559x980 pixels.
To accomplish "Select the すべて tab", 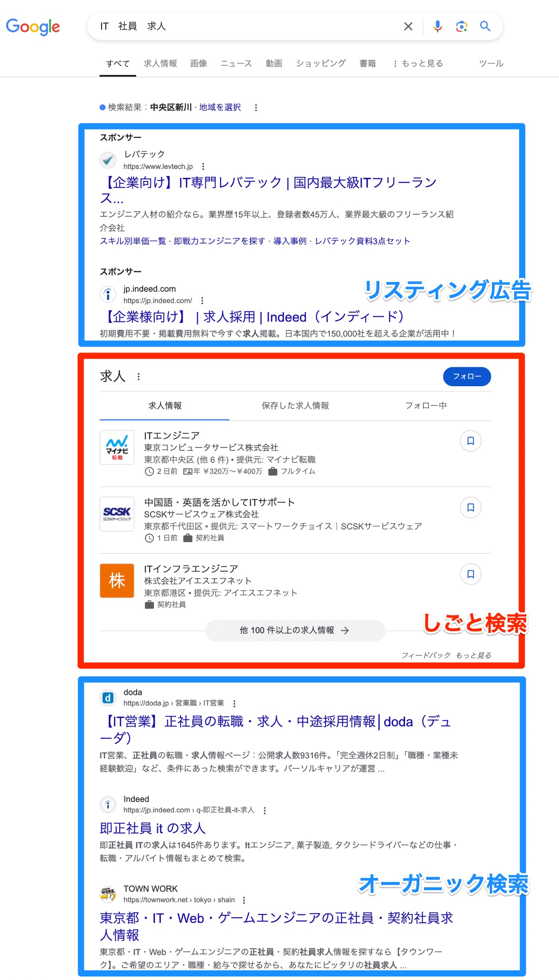I will coord(118,63).
